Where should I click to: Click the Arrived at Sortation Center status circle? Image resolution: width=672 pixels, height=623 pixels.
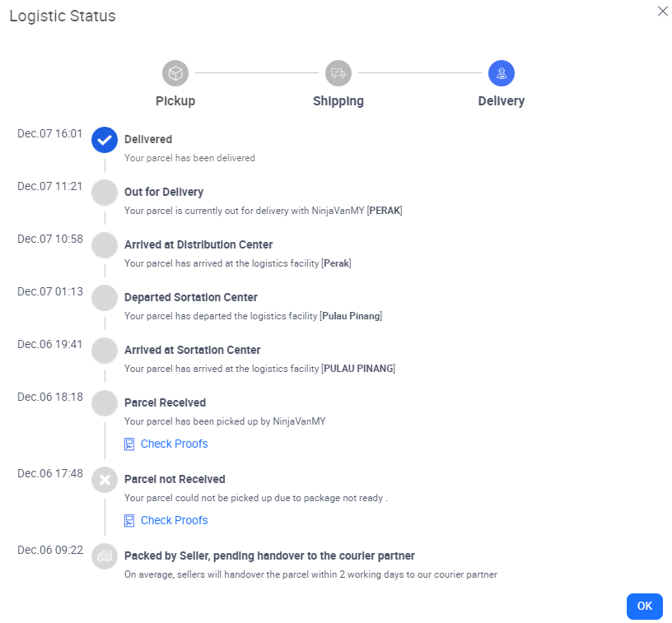[104, 351]
